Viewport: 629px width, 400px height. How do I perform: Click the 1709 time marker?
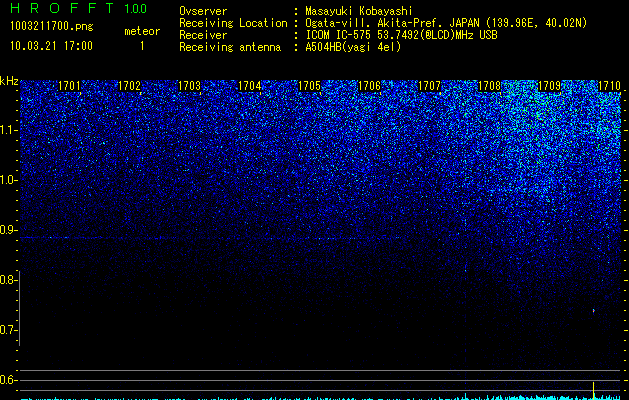click(549, 86)
